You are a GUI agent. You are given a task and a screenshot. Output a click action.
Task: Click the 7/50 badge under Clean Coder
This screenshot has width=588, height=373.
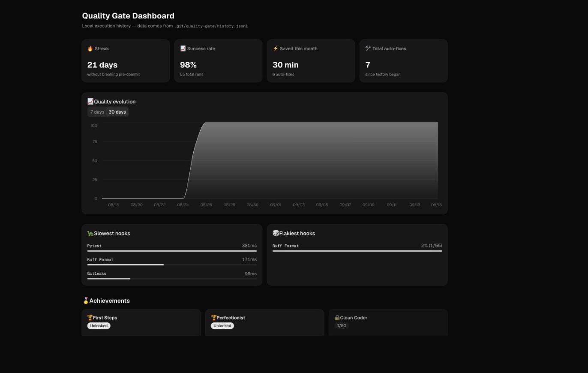pos(342,326)
